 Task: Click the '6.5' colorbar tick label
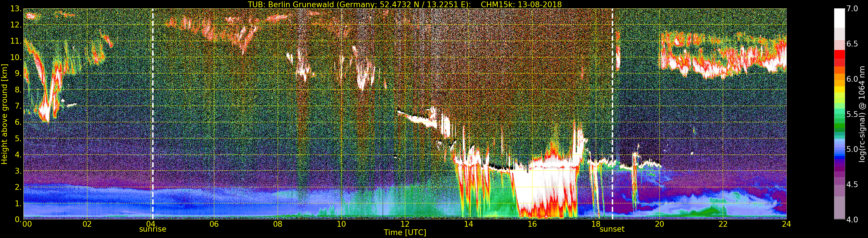tap(852, 44)
